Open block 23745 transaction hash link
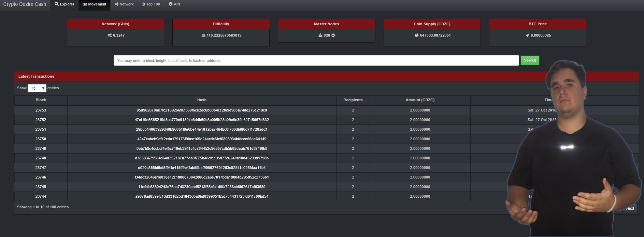Screen dimensions: 644x237 coord(202,187)
